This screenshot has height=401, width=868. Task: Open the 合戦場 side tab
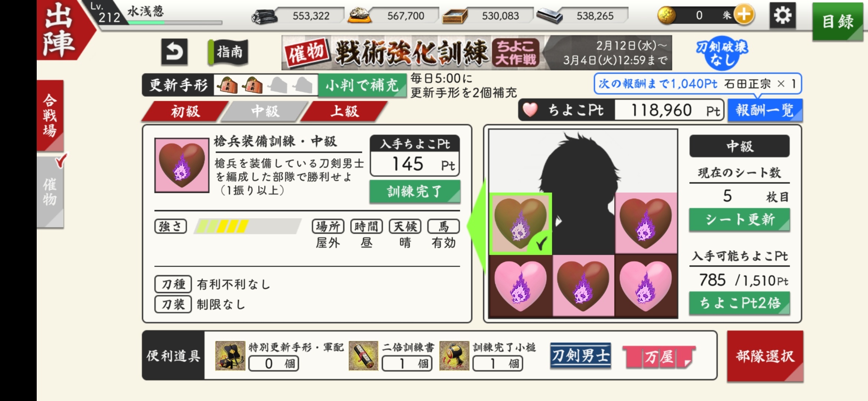coord(50,115)
